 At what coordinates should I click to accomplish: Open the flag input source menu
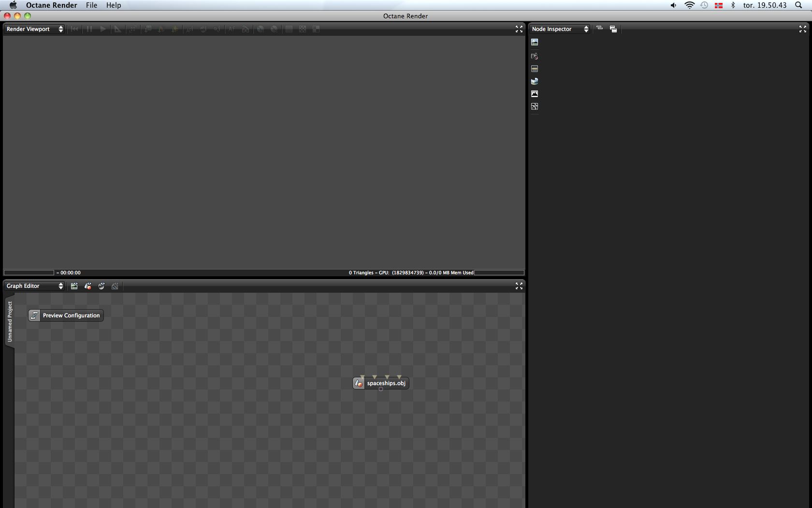(719, 5)
